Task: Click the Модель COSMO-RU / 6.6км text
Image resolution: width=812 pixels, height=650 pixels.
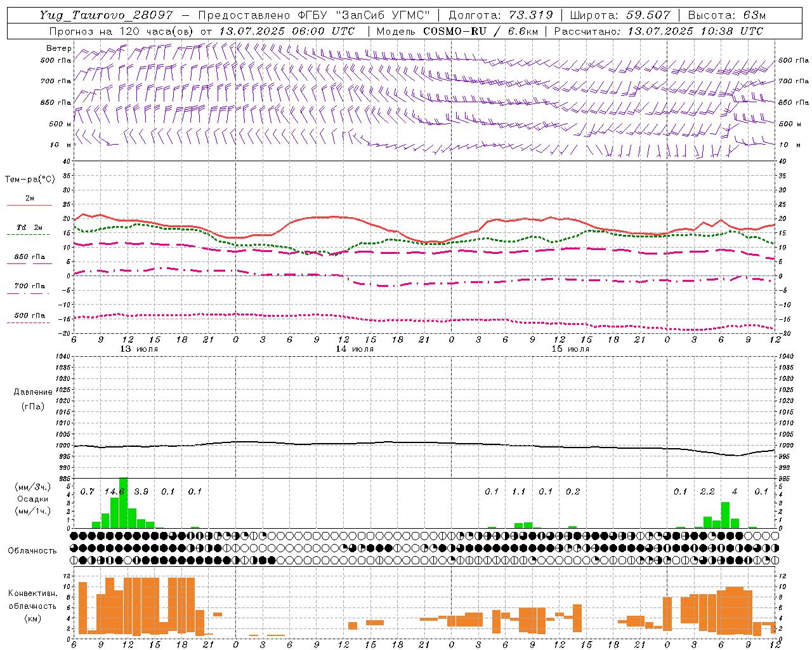Action: (456, 31)
